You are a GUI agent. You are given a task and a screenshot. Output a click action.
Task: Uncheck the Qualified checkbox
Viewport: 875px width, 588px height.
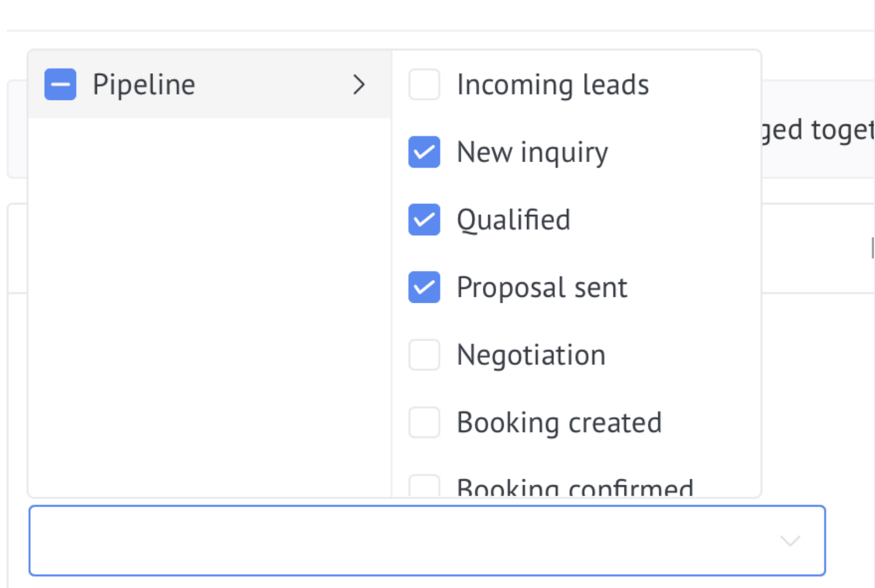[424, 220]
